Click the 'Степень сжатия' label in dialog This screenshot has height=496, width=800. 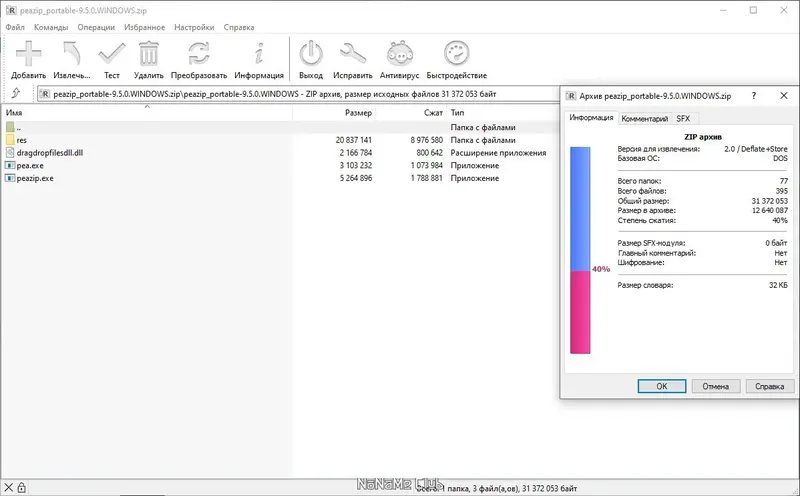[x=646, y=220]
